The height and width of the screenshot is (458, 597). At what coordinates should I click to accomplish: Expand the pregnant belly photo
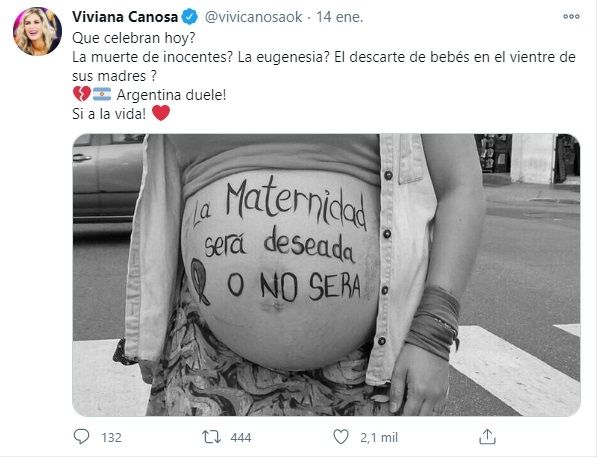click(326, 274)
